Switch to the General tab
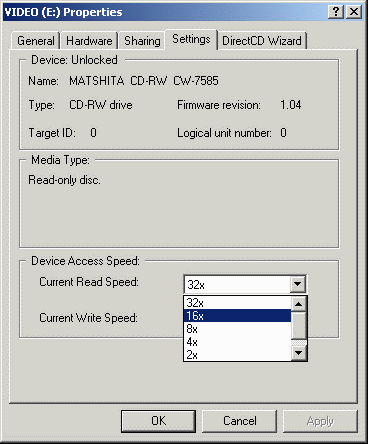The height and width of the screenshot is (444, 368). coord(36,41)
